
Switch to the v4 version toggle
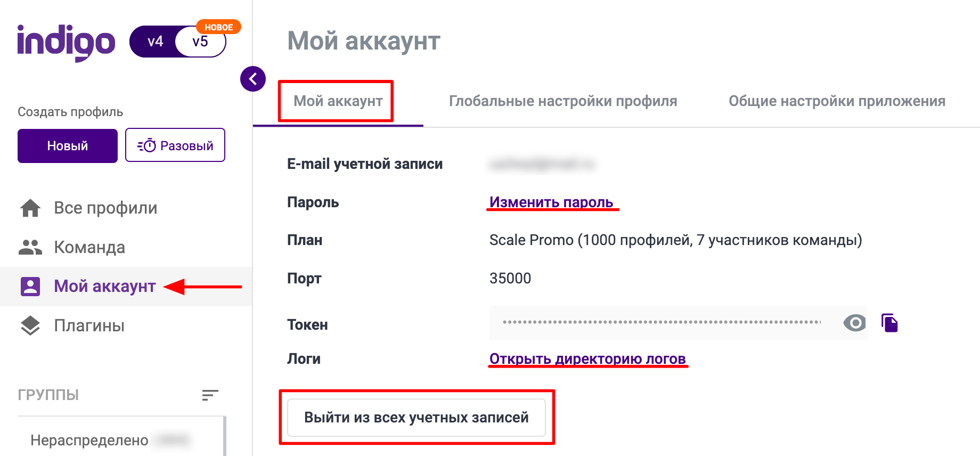155,42
